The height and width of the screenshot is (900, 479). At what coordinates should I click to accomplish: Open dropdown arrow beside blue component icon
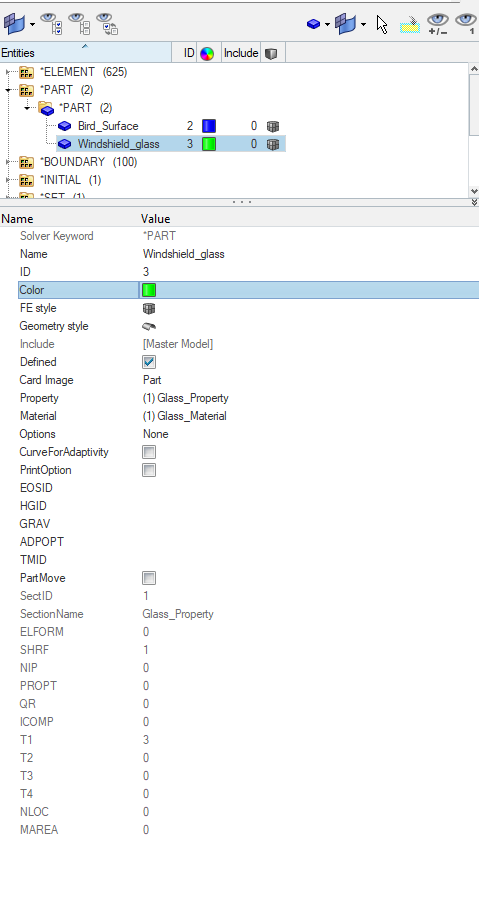[327, 24]
